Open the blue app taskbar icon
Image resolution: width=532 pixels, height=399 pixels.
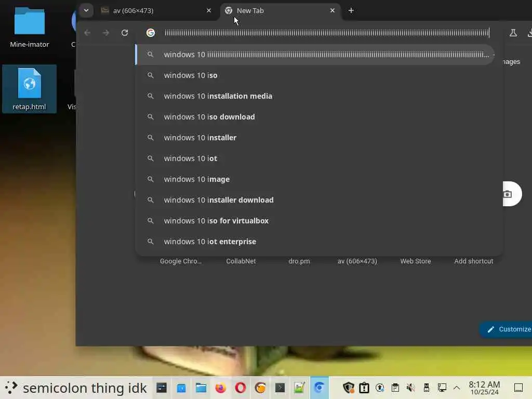pos(181,388)
